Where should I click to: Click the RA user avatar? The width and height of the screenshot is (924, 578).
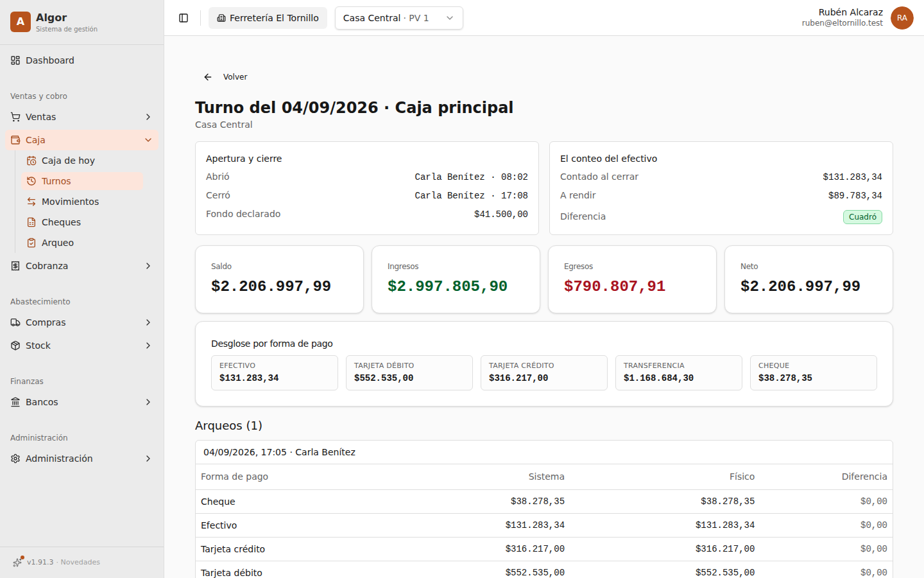[x=902, y=18]
